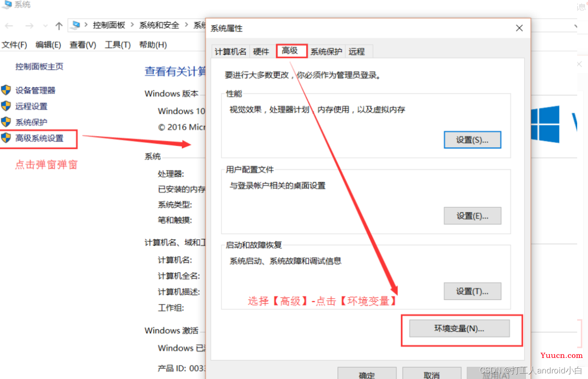
Task: Close the 系统属性 dialog
Action: [x=519, y=28]
